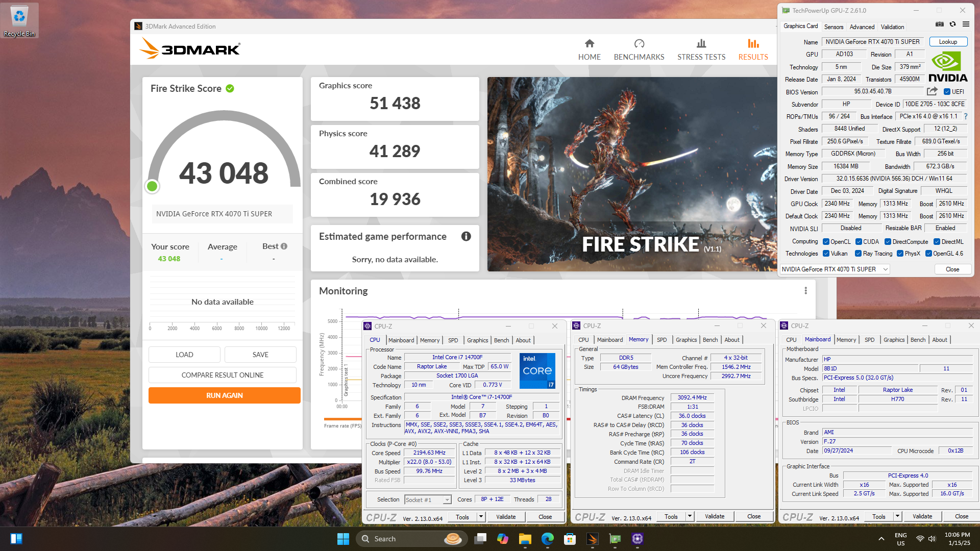
Task: Switch to 3DMark taskbar icon
Action: click(593, 539)
